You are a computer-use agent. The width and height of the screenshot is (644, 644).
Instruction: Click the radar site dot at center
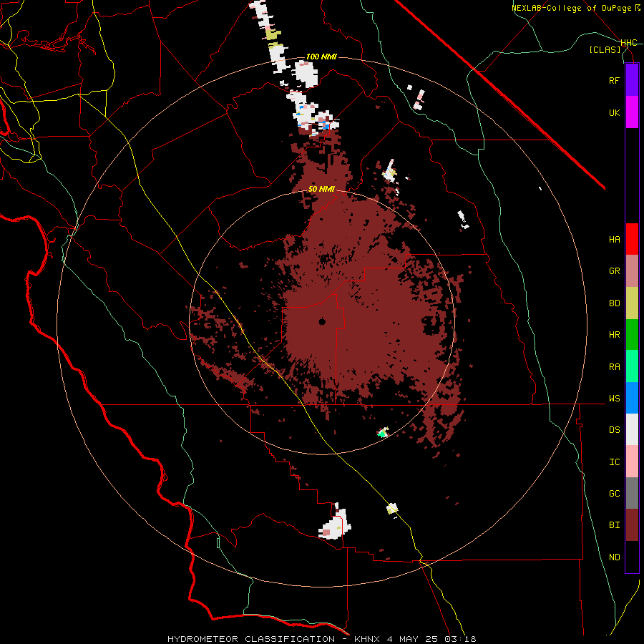pyautogui.click(x=322, y=321)
